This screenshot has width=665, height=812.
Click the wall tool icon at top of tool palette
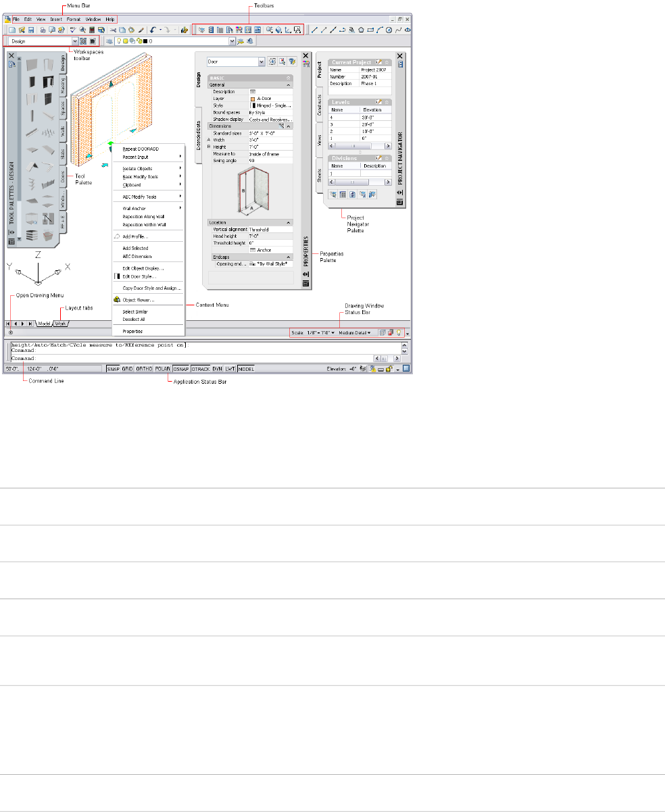32,65
